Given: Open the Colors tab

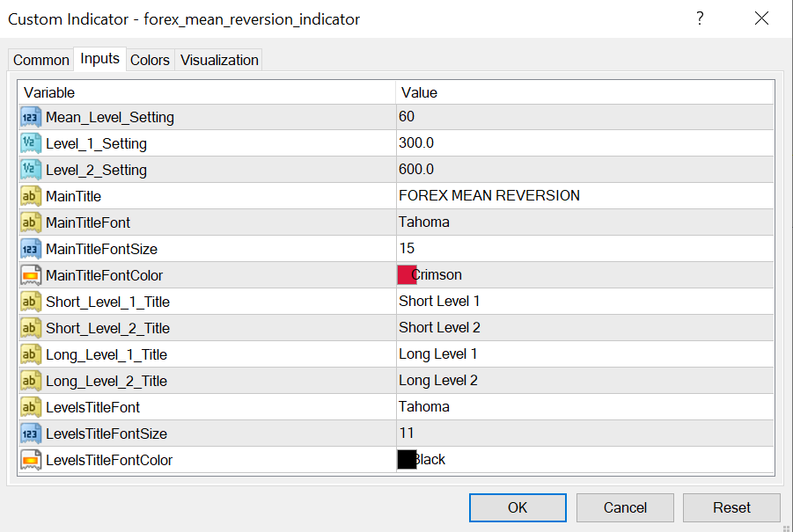Looking at the screenshot, I should (150, 60).
